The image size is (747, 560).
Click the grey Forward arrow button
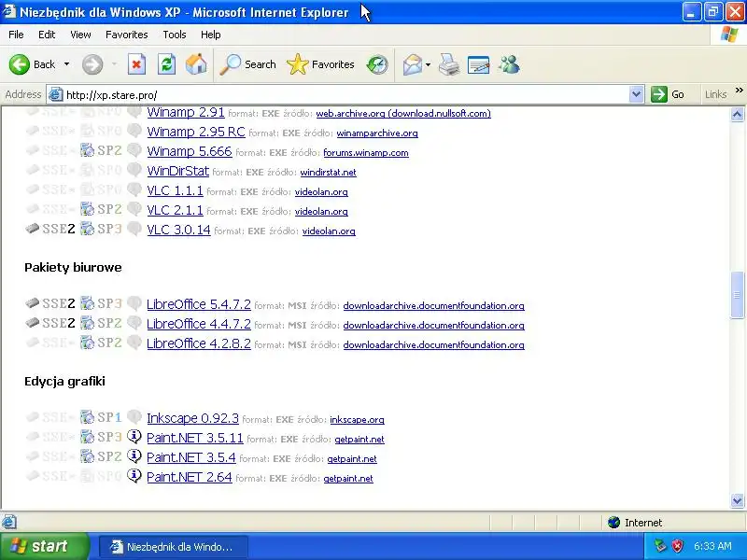[92, 64]
